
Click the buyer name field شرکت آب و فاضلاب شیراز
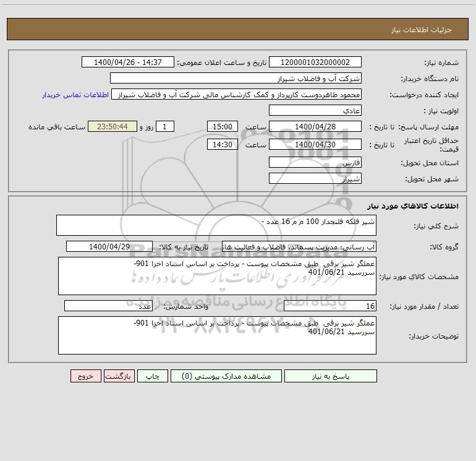tap(236, 78)
